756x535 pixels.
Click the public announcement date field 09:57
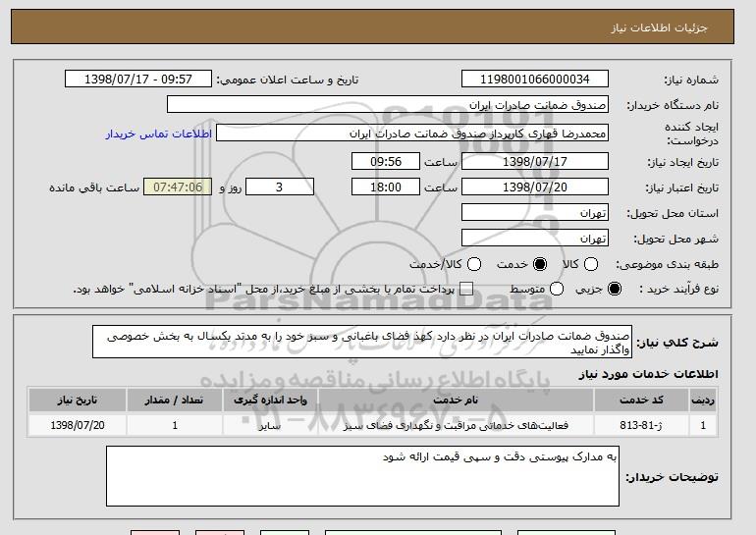click(x=138, y=80)
